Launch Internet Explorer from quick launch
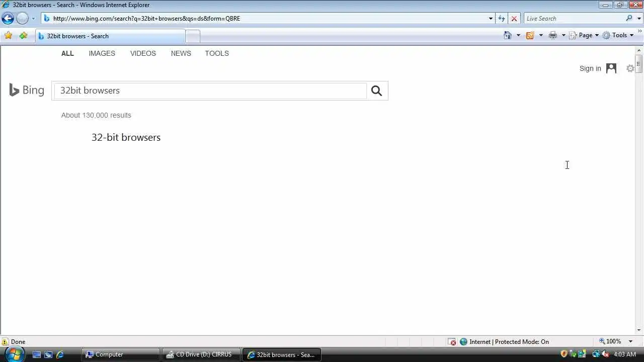644x362 pixels. pyautogui.click(x=60, y=354)
